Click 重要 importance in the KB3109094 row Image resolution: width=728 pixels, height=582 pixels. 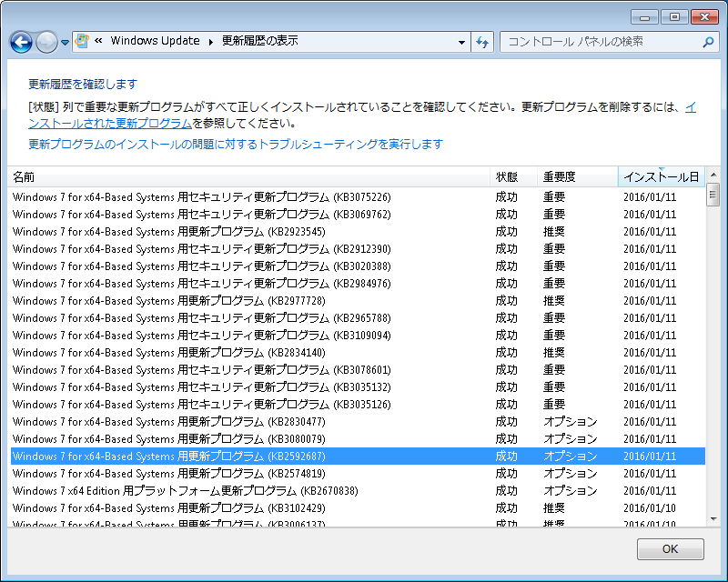pyautogui.click(x=554, y=335)
